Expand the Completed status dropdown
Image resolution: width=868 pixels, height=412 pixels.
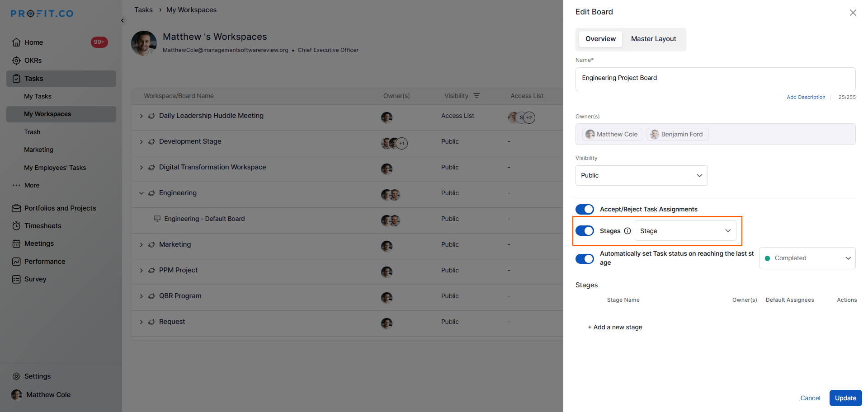(x=807, y=258)
